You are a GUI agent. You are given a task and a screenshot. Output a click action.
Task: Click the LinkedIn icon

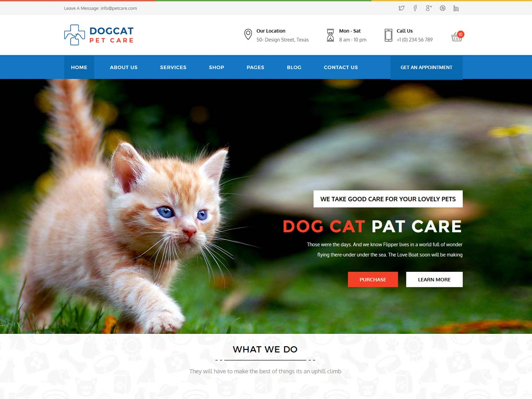(456, 8)
